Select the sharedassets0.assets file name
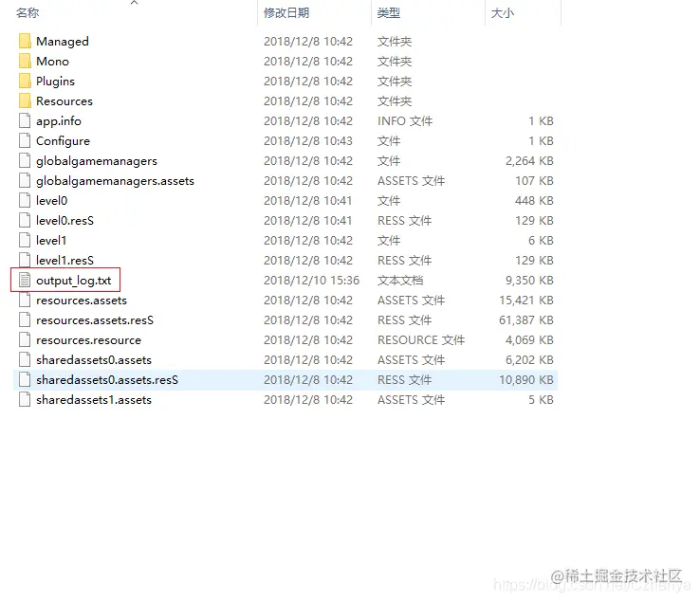 [x=94, y=359]
